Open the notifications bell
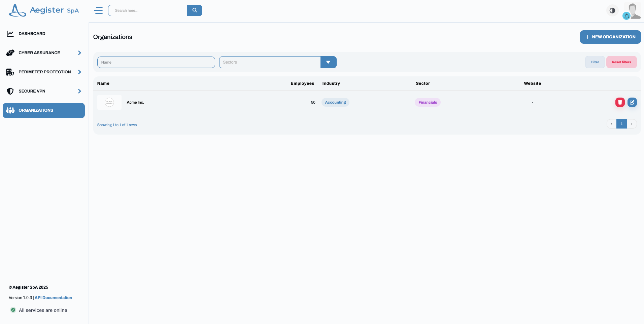The height and width of the screenshot is (324, 644). 626,16
